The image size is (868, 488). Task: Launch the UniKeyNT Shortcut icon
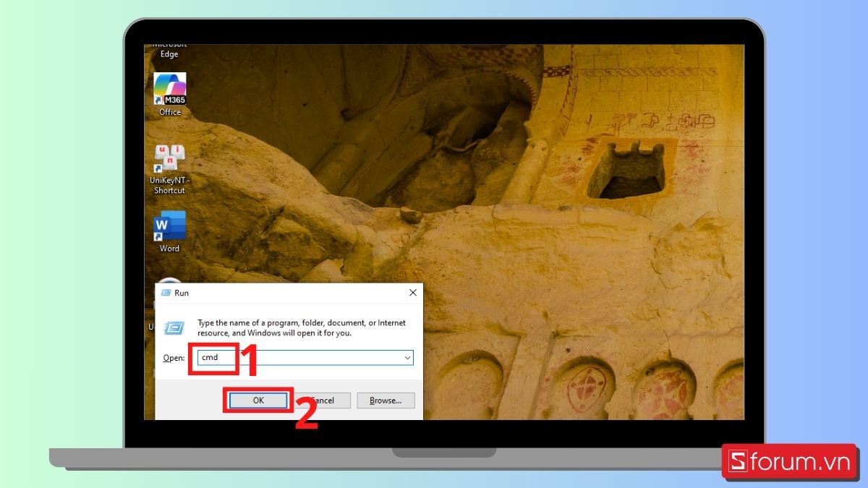(169, 169)
